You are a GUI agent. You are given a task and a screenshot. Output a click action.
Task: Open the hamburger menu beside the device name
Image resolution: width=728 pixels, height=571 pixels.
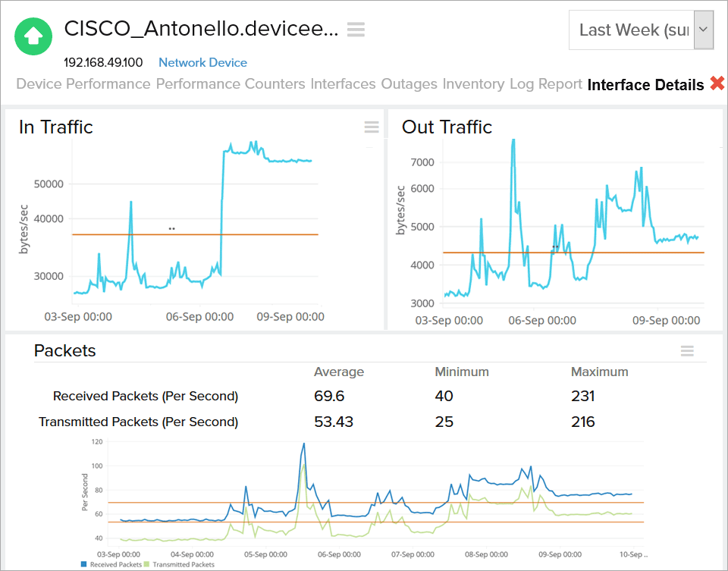(x=355, y=30)
